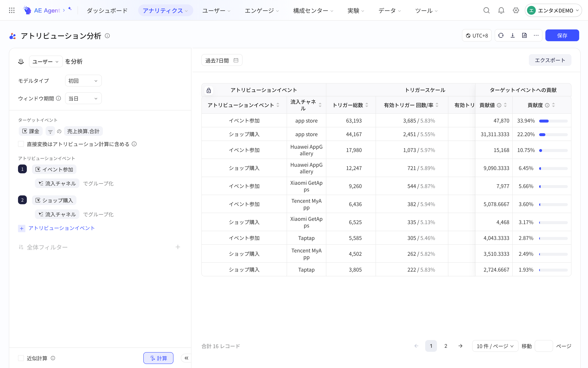Click info icon beside 貢献値 column header
The height and width of the screenshot is (368, 588).
click(499, 105)
